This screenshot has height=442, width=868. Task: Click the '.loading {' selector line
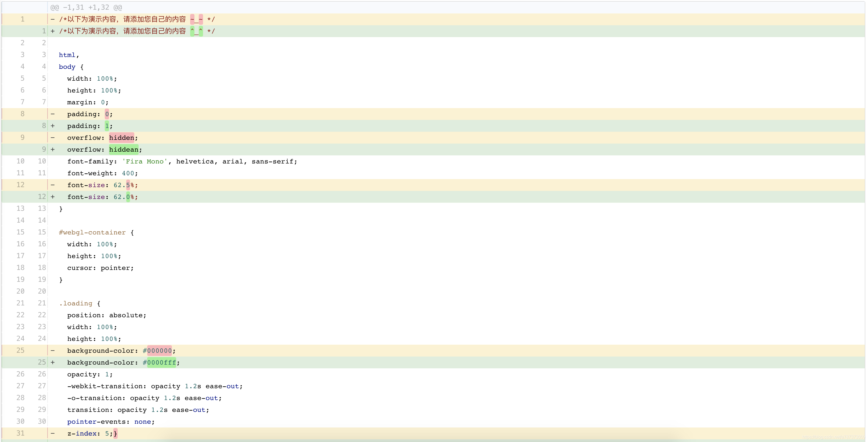[79, 303]
